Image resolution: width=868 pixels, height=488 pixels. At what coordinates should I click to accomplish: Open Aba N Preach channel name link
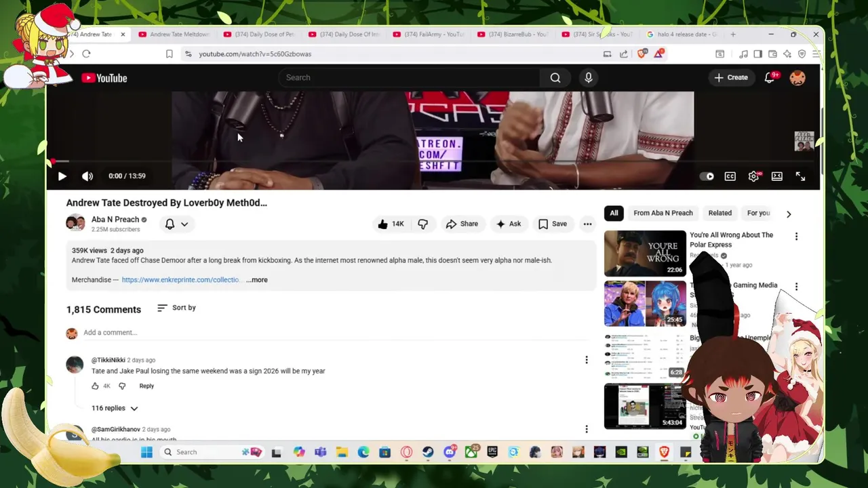(115, 220)
